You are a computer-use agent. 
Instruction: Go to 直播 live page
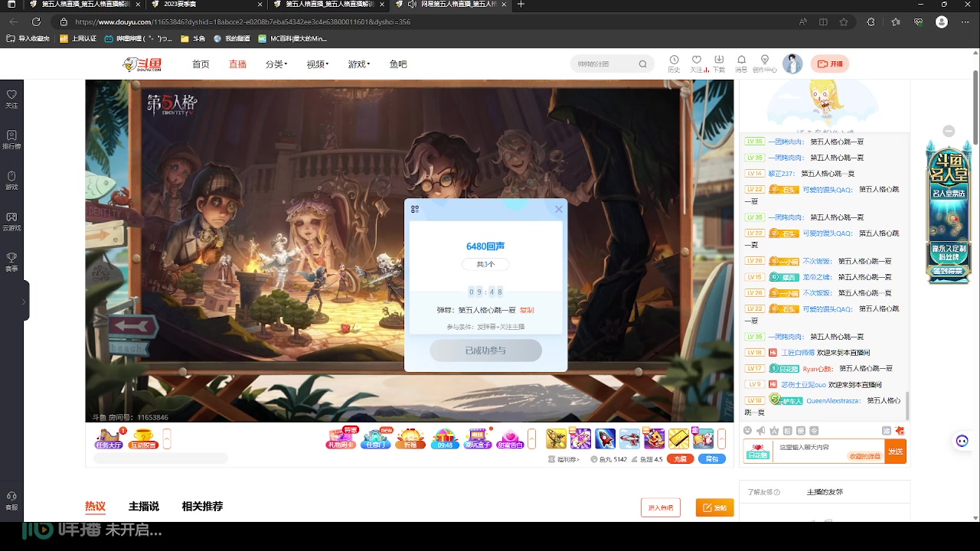[237, 64]
